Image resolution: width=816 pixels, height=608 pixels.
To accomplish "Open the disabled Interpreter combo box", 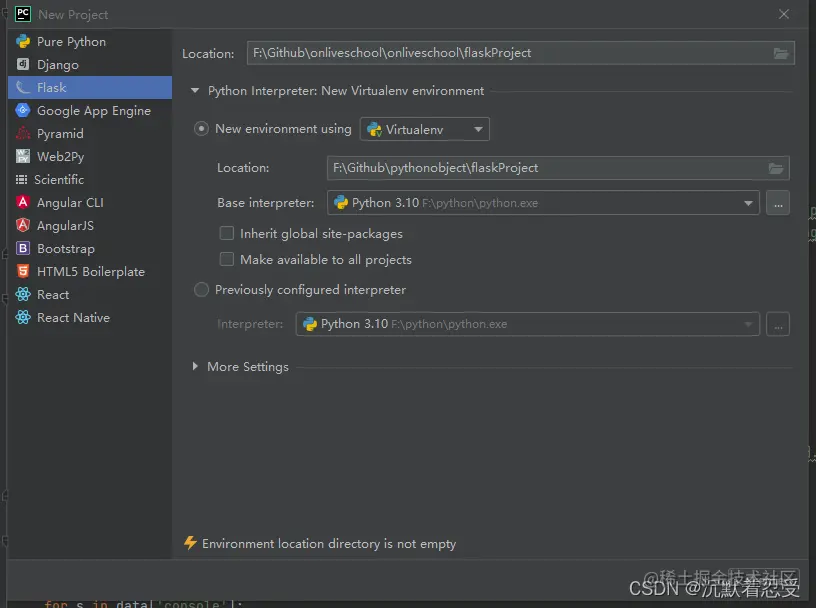I will [528, 324].
